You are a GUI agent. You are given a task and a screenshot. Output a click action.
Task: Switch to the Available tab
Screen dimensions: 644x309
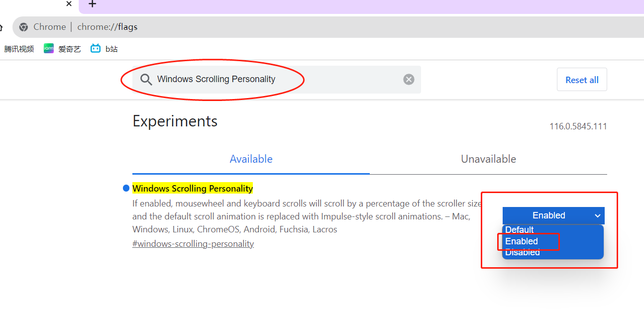(x=251, y=159)
